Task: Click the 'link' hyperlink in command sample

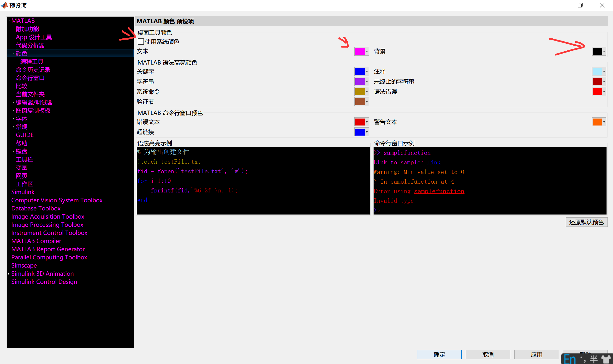Action: pos(434,162)
